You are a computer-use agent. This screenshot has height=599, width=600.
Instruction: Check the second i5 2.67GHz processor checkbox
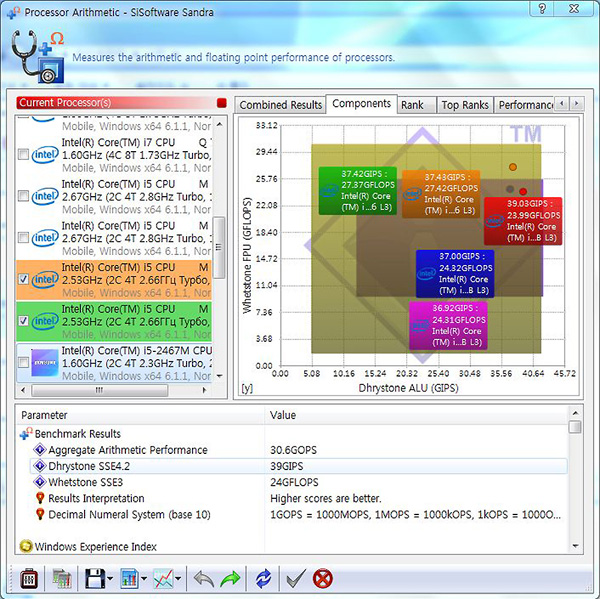point(23,238)
